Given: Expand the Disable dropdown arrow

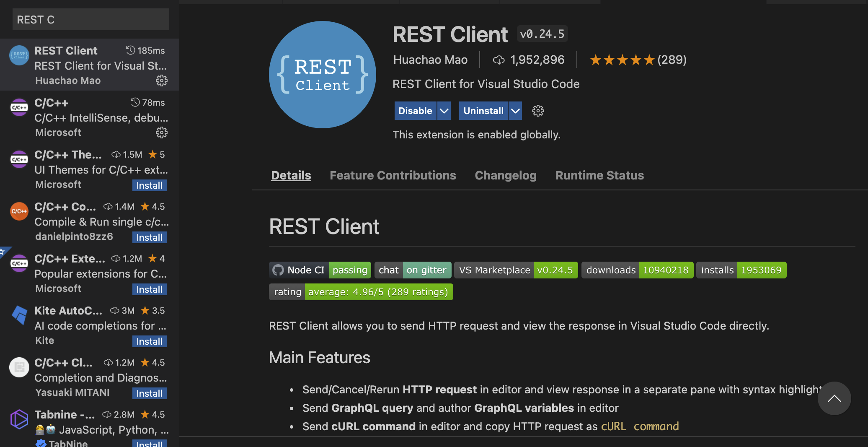Looking at the screenshot, I should point(444,111).
